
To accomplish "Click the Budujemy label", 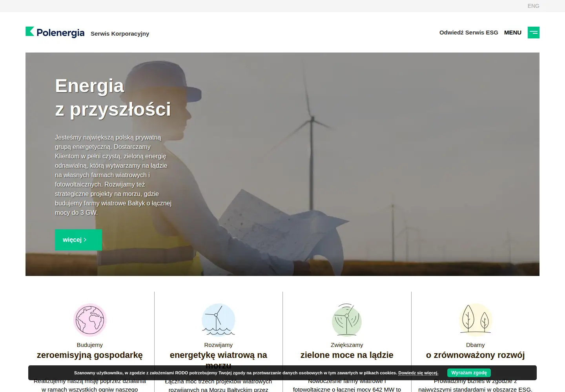I will coord(90,345).
